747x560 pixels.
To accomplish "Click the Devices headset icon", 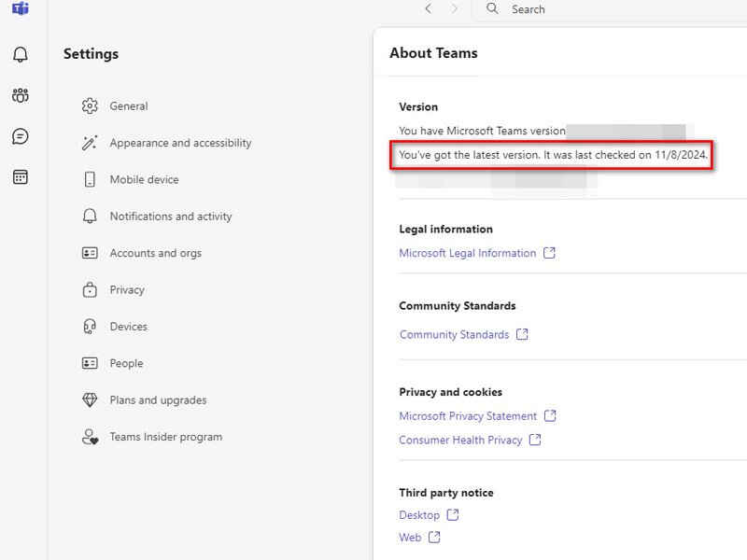I will 90,326.
